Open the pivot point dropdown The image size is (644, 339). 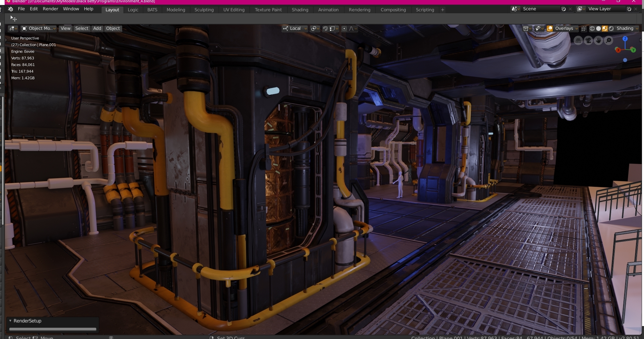pyautogui.click(x=315, y=29)
